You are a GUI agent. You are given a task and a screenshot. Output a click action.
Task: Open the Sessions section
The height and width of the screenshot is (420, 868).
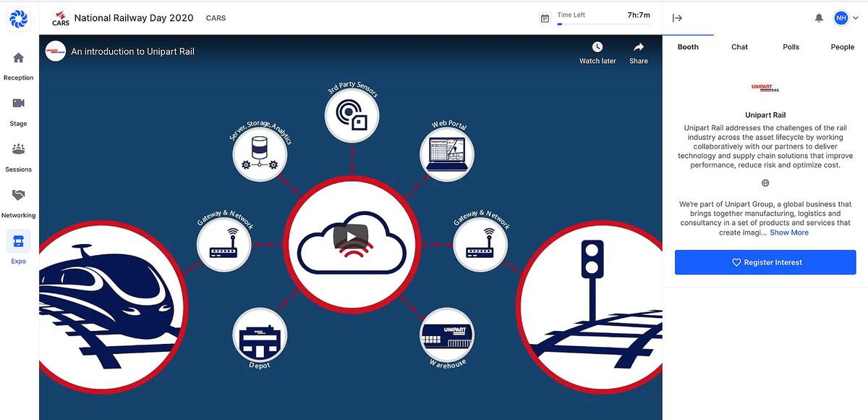pos(18,157)
